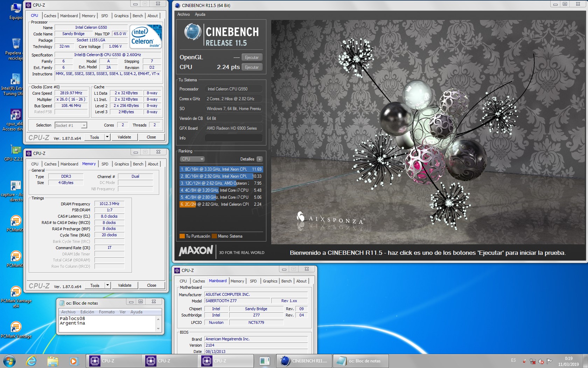Switch to SPD tab in Memory CPU-Z window

pos(105,164)
